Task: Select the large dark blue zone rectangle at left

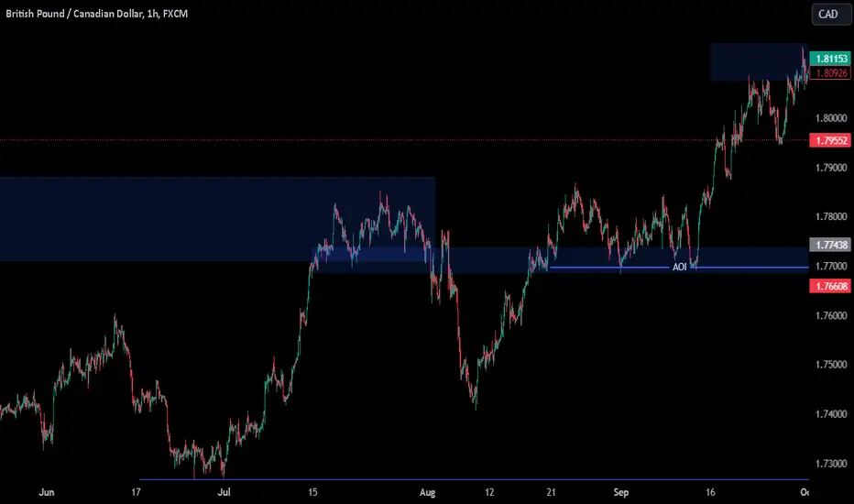Action: point(217,218)
